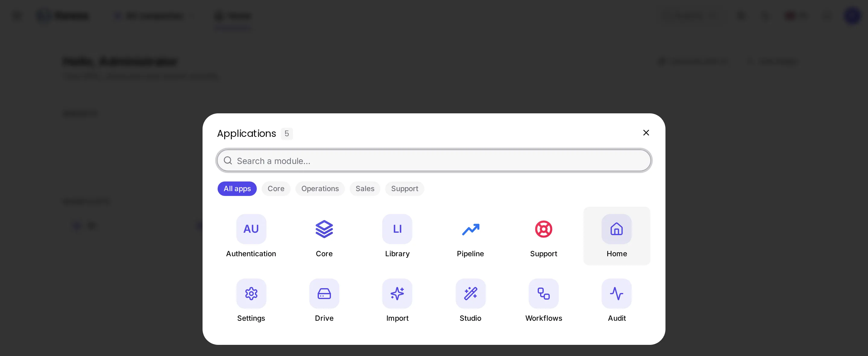Screen dimensions: 868x356
Task: Close the Applications dialog
Action: pyautogui.click(x=646, y=133)
